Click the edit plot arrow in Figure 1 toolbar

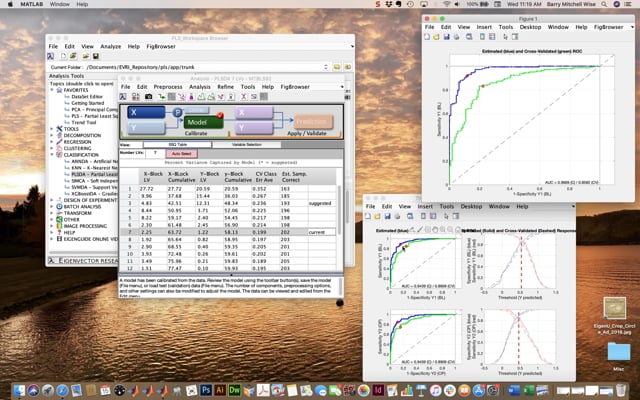point(505,37)
